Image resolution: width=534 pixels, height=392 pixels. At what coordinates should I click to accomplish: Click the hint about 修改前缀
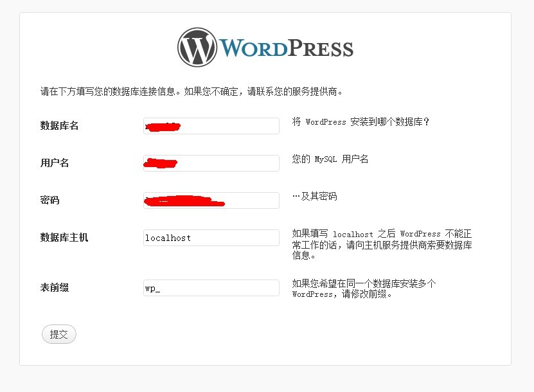[x=364, y=289]
